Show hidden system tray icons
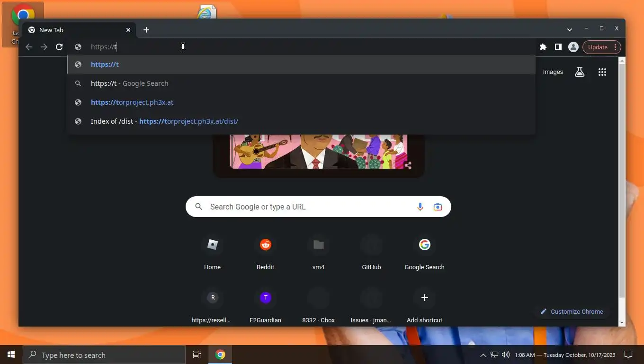This screenshot has width=644, height=364. [x=483, y=355]
